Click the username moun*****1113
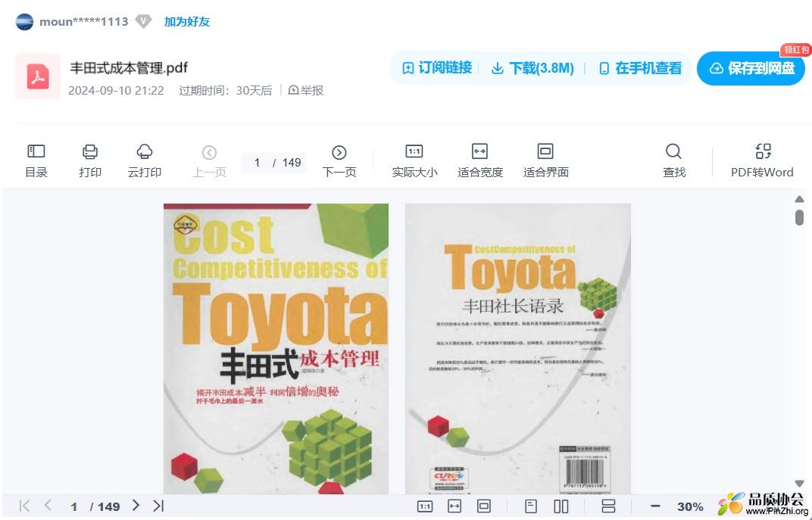The height and width of the screenshot is (520, 812). (x=84, y=22)
